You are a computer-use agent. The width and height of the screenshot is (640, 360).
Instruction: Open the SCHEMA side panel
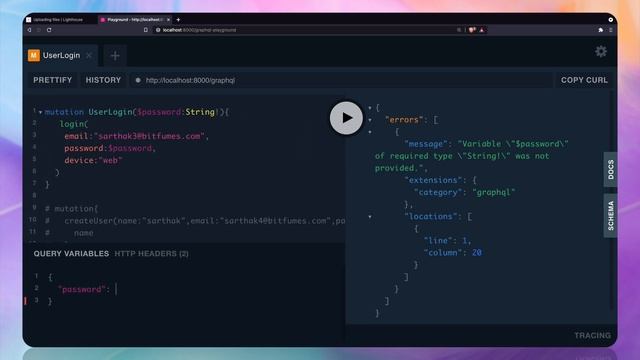coord(611,216)
